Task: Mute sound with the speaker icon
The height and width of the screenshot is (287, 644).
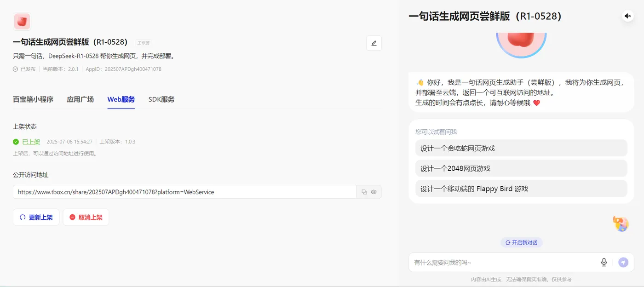Action: click(628, 16)
